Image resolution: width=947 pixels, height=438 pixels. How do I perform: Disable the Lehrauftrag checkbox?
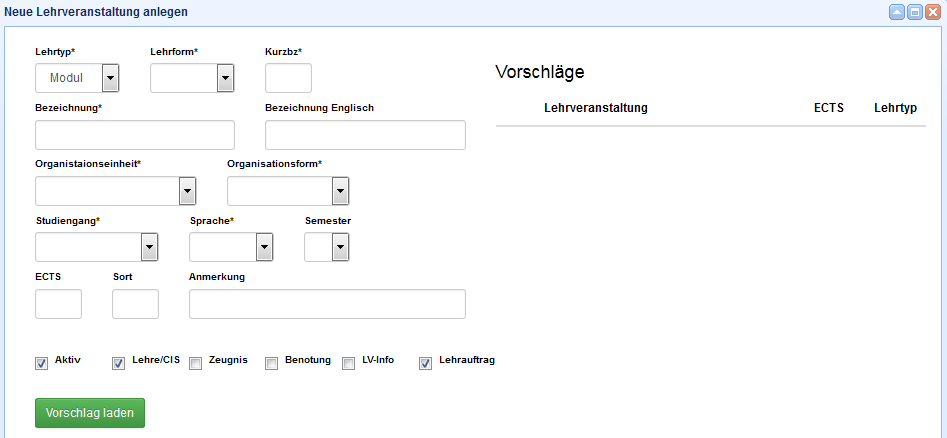coord(425,363)
